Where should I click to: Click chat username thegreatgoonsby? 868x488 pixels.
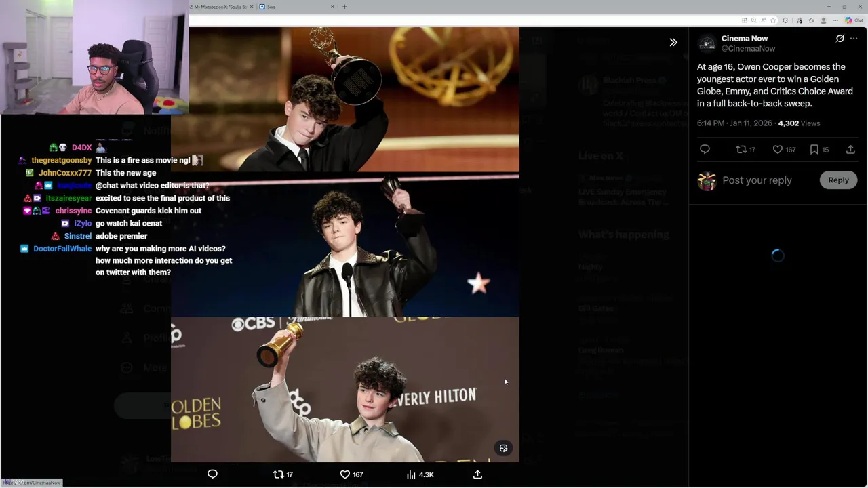(x=61, y=161)
